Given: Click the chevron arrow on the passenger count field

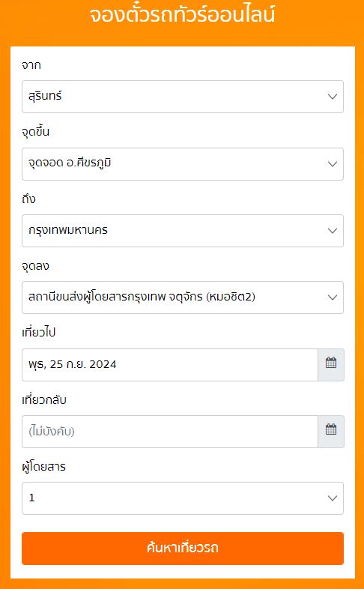Looking at the screenshot, I should pyautogui.click(x=333, y=498).
